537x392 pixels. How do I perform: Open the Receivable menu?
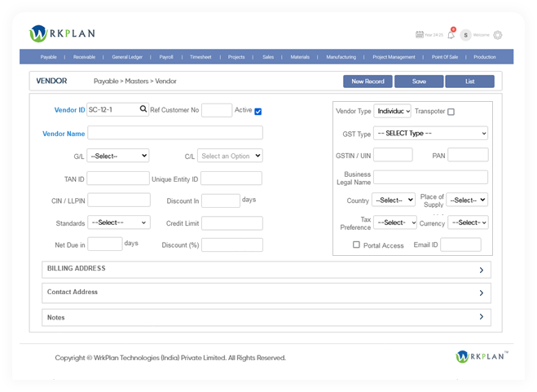coord(84,57)
